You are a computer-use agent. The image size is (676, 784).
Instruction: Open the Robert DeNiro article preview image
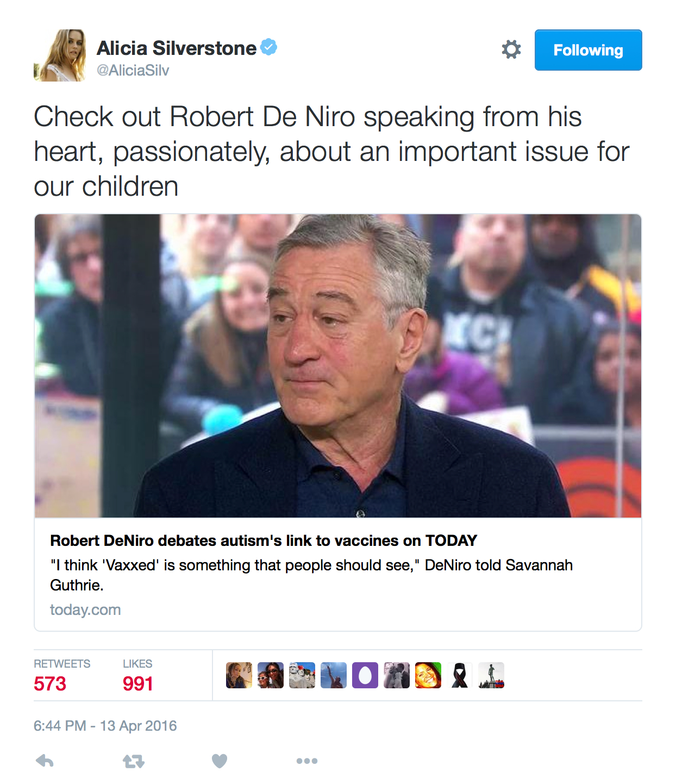(338, 366)
